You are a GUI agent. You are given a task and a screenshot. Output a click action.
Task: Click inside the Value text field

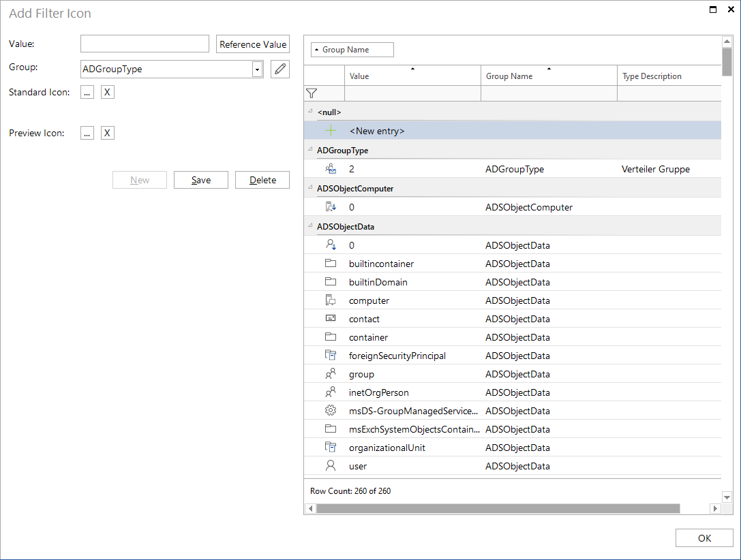pos(144,44)
